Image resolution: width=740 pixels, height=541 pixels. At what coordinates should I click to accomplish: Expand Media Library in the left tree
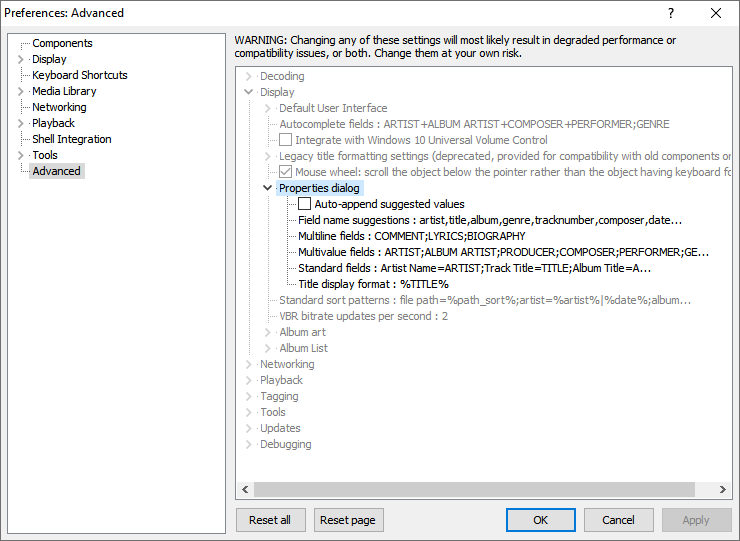click(x=20, y=91)
